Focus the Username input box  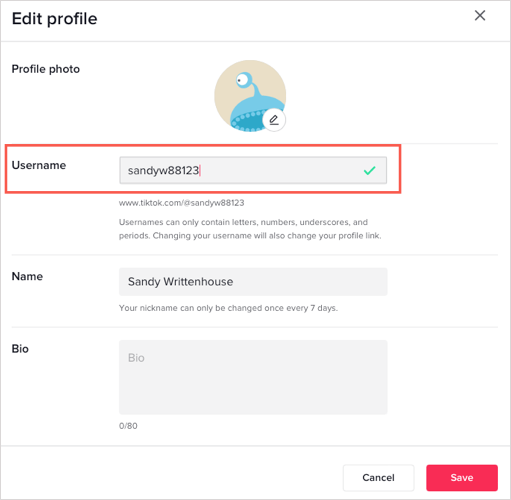(253, 170)
